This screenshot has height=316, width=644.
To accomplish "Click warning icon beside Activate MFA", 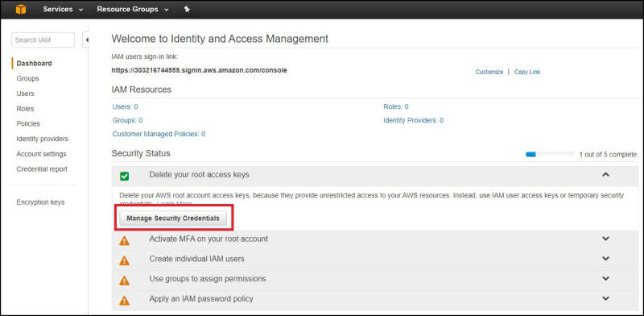I will click(124, 241).
